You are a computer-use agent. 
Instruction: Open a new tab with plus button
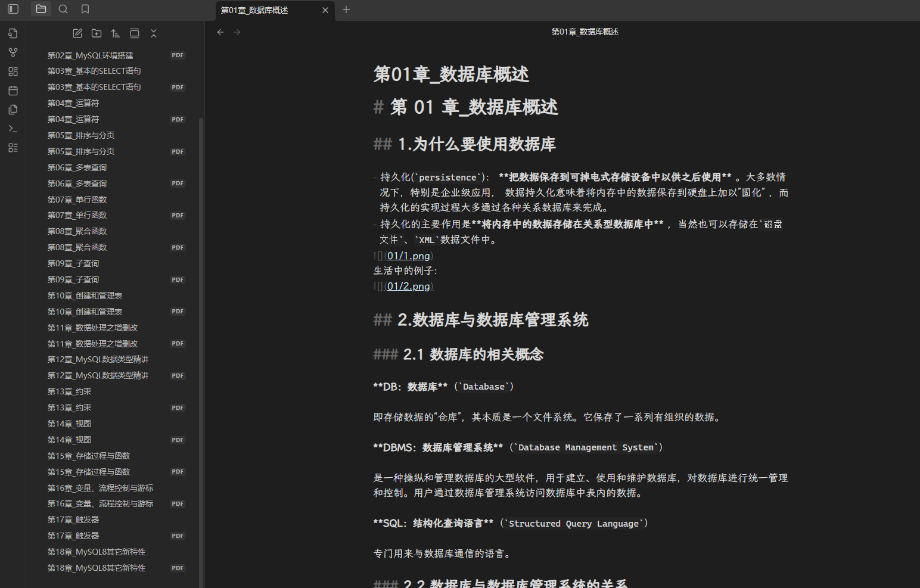click(x=346, y=10)
